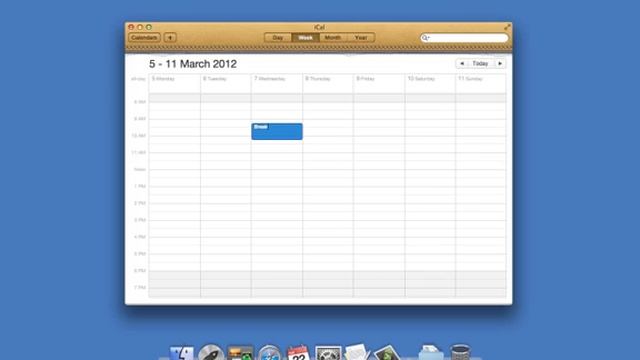Image resolution: width=640 pixels, height=360 pixels.
Task: Open Safari from the Dock
Action: click(269, 353)
